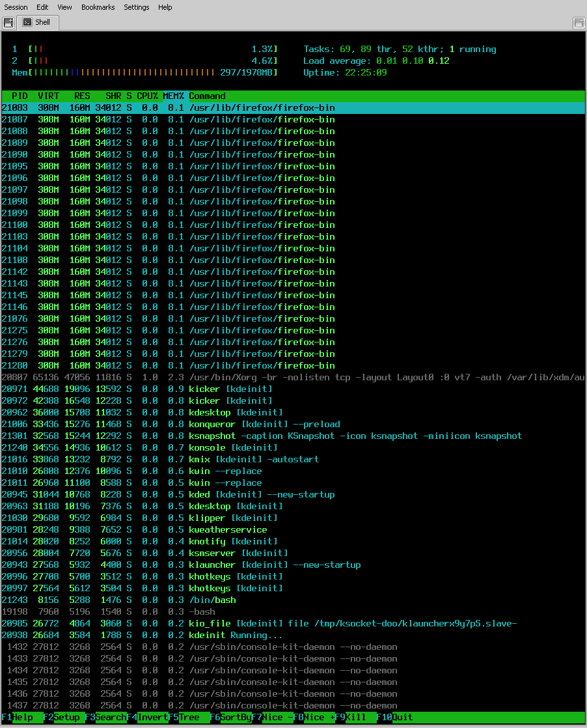Viewport: 587px width, 728px height.
Task: Select the /usr/bin/Xorg process row
Action: pos(293,378)
